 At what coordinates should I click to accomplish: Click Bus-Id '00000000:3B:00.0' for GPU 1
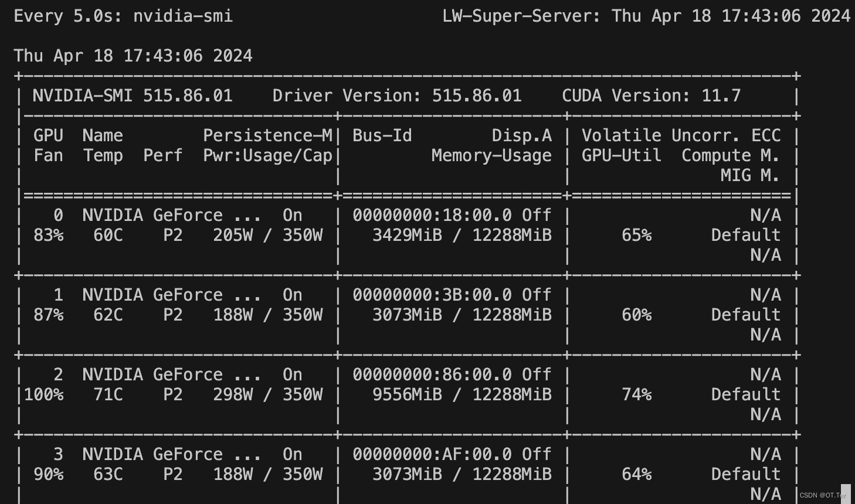click(432, 295)
